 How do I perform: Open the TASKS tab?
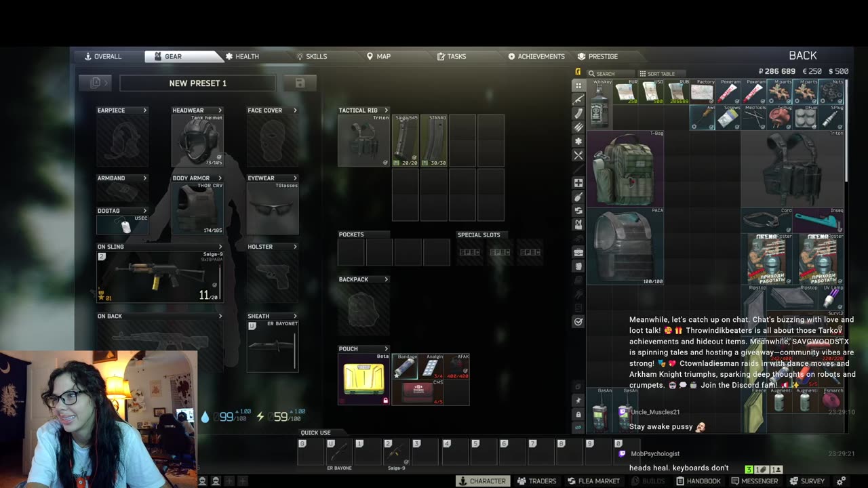coord(452,56)
